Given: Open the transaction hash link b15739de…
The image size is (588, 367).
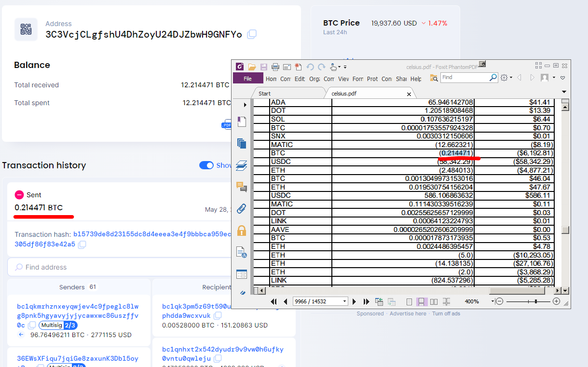Looking at the screenshot, I should point(123,239).
